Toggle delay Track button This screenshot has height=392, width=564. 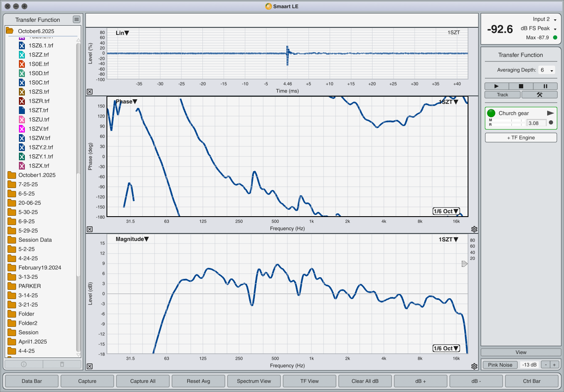coord(503,95)
